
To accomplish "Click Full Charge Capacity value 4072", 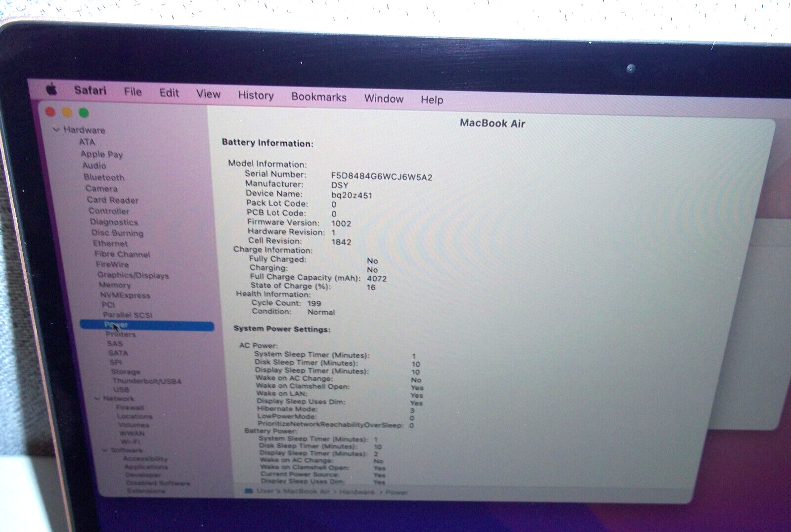I will (x=377, y=279).
